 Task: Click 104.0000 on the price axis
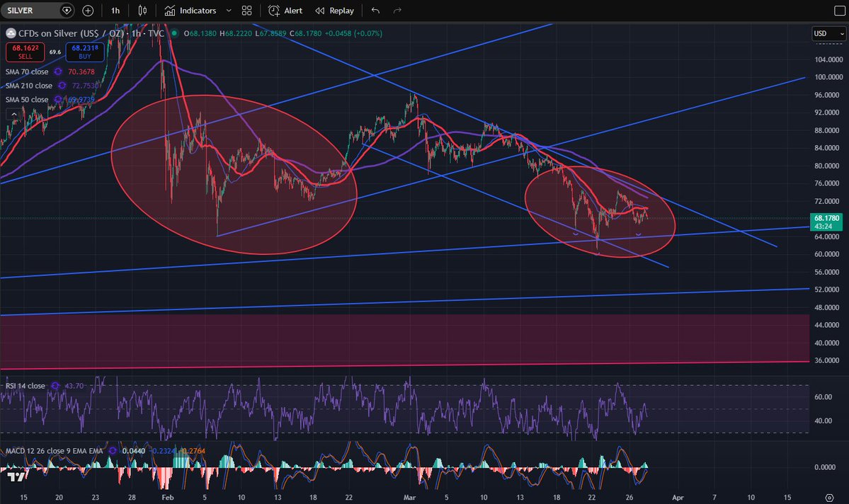828,59
